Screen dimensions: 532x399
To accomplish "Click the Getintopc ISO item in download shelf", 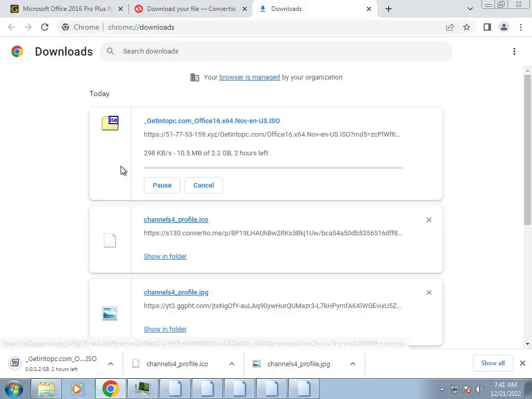I will point(61,364).
